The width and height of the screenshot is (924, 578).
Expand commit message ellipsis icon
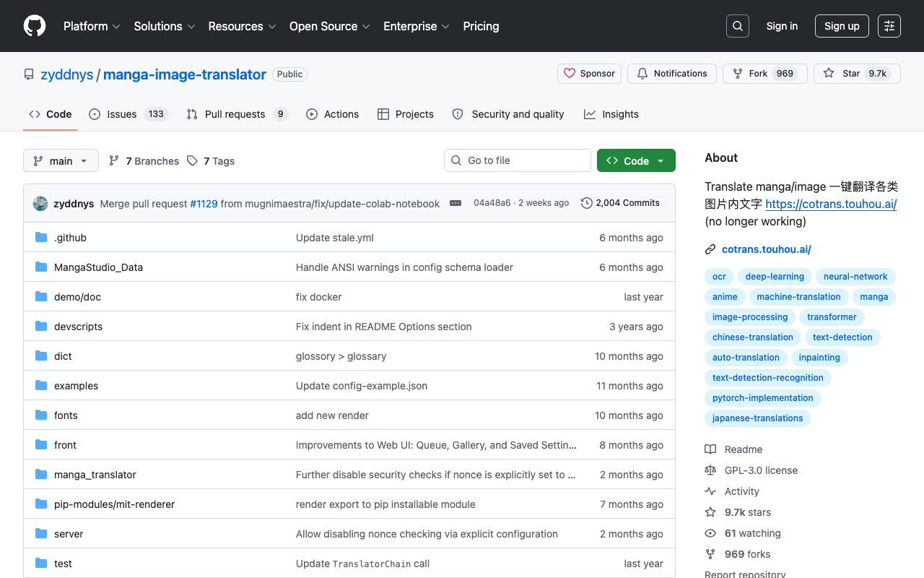coord(456,203)
